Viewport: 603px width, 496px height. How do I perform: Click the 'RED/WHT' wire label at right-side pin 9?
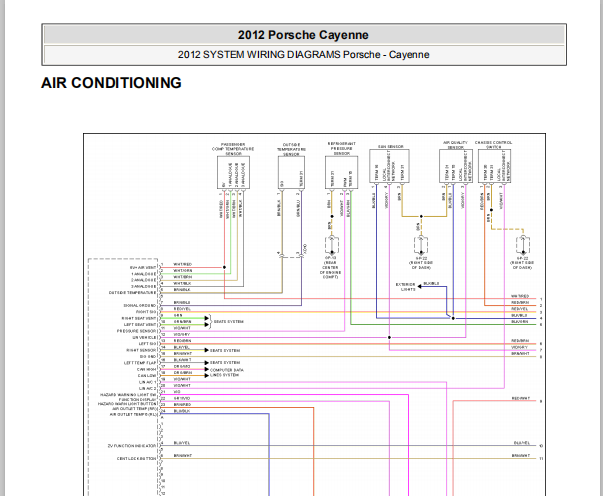pyautogui.click(x=521, y=398)
